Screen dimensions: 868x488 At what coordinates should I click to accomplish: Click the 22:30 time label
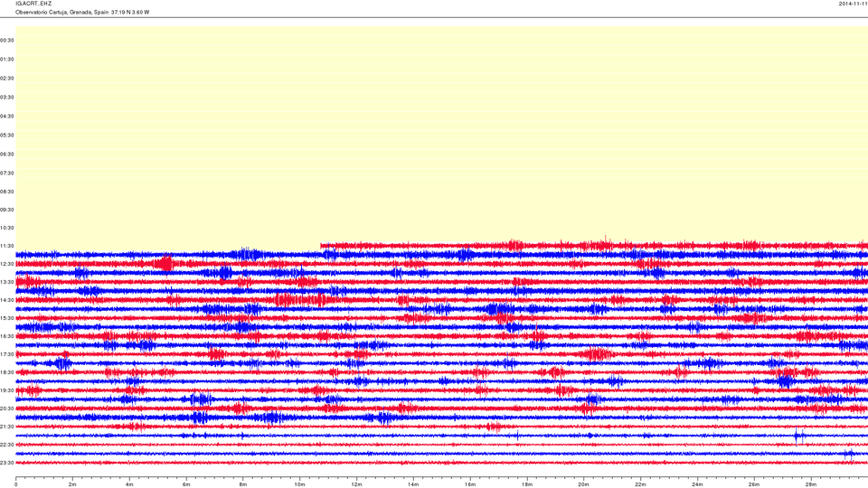7,445
